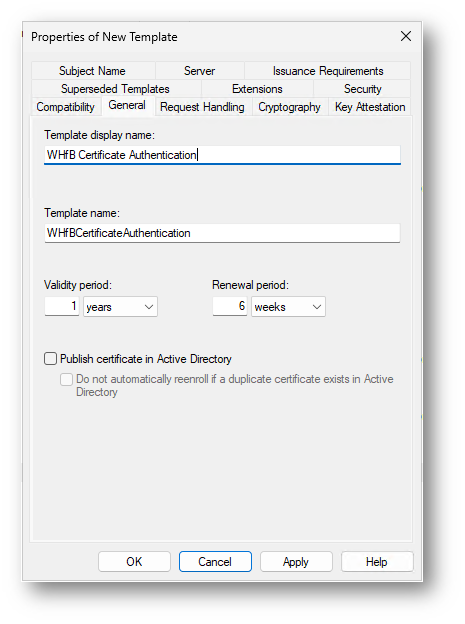Click the OK button
Screen dimensions: 465x624
tap(134, 562)
